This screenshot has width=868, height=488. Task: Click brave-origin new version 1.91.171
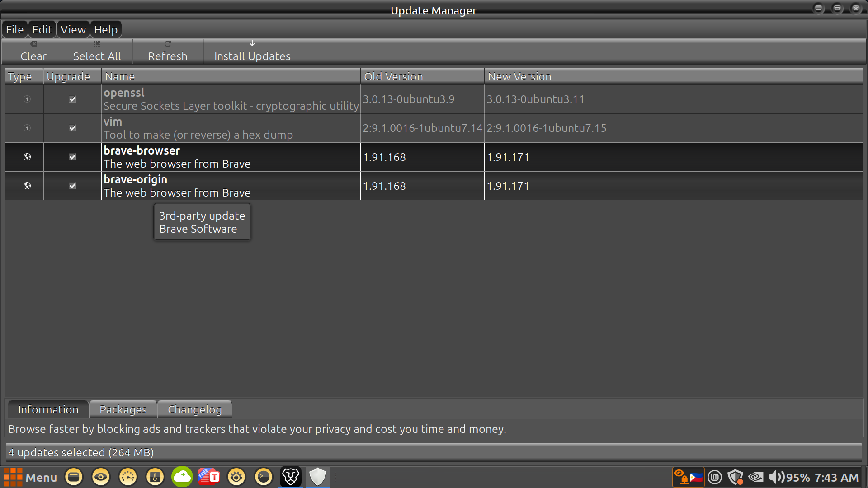pos(508,186)
